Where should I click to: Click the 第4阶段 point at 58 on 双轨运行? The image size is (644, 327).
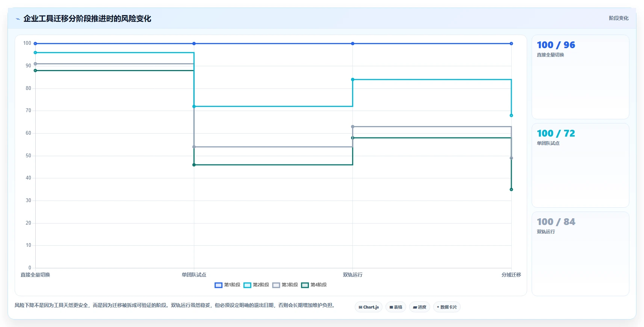pos(352,138)
